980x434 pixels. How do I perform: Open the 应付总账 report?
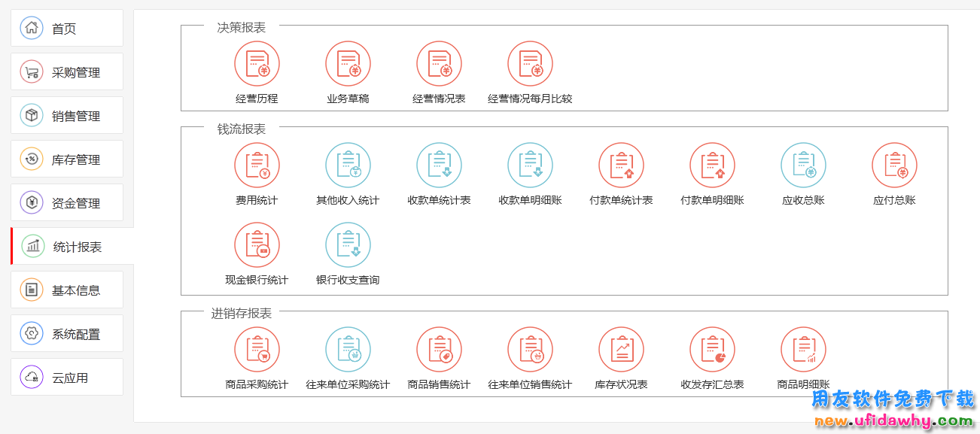(x=894, y=165)
